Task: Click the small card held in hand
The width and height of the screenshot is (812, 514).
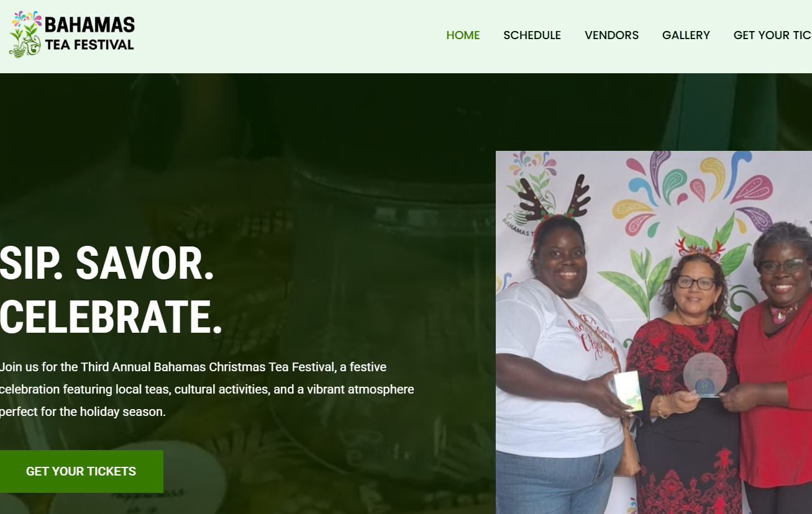Action: (628, 390)
